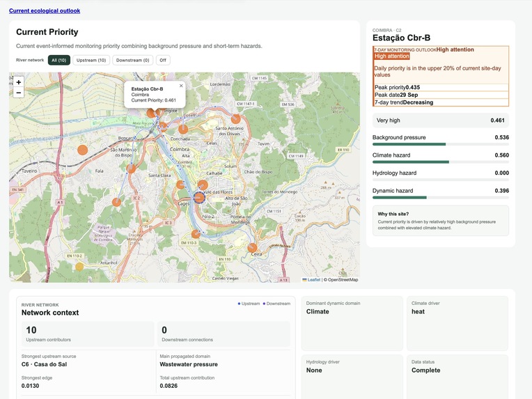Image resolution: width=532 pixels, height=399 pixels.
Task: Click the Strongest edge value 0.0130
Action: [x=30, y=386]
